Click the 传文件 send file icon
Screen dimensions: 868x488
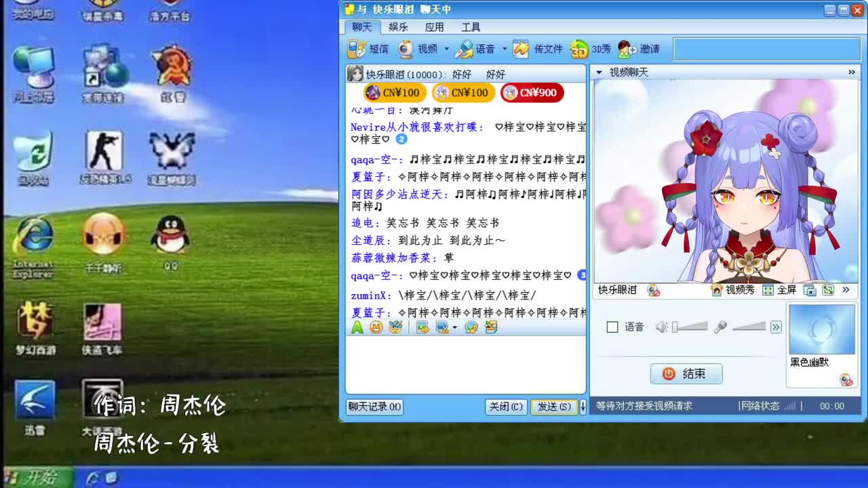[521, 49]
